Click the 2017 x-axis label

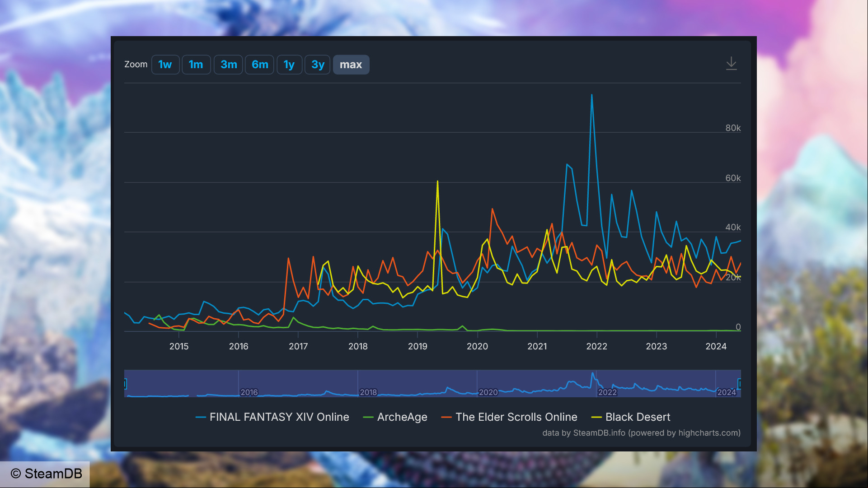tap(298, 346)
